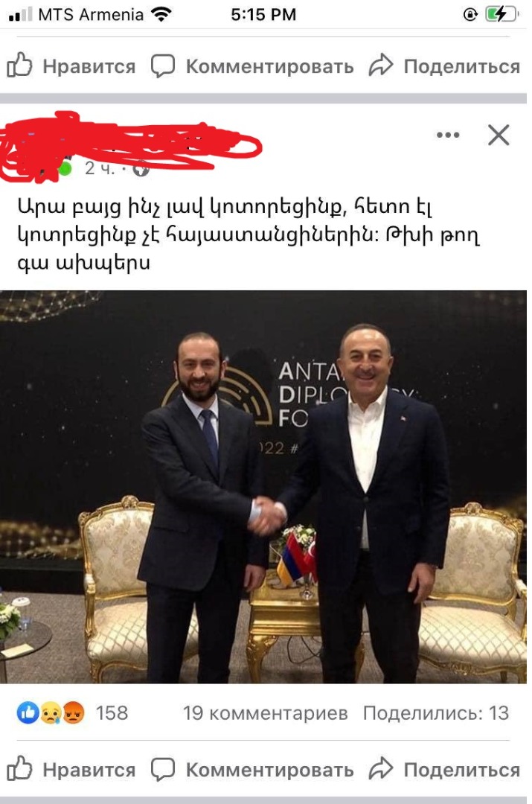Screen dimensions: 532x804
Task: Tap the speech bubble icon in the top bar
Action: (163, 66)
